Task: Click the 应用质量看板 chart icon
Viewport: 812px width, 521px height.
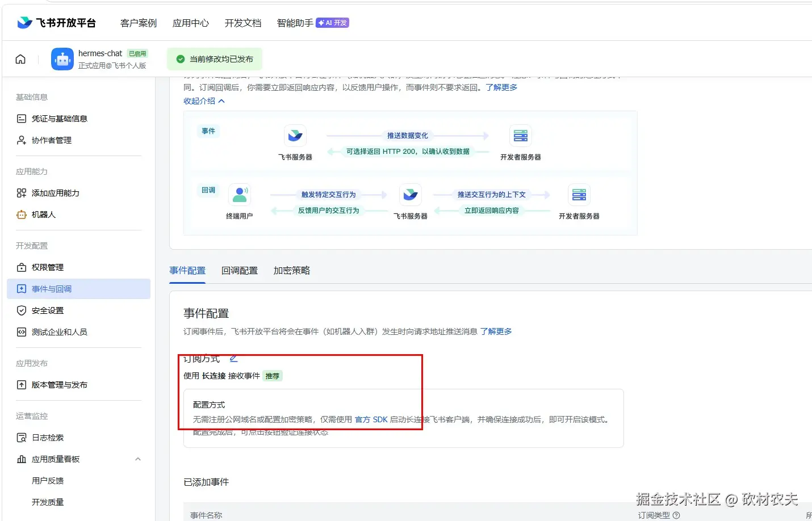Action: coord(22,459)
